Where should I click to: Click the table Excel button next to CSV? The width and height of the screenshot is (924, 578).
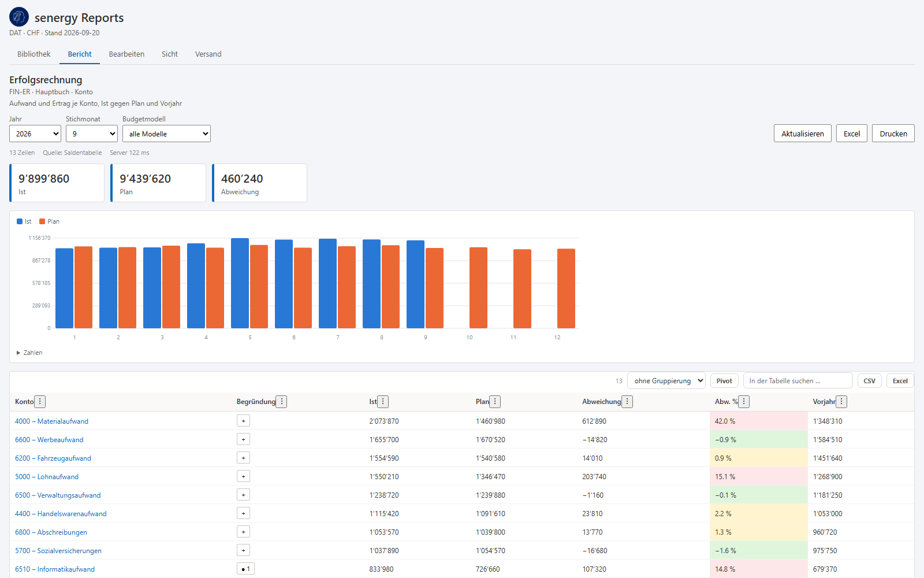click(x=900, y=381)
